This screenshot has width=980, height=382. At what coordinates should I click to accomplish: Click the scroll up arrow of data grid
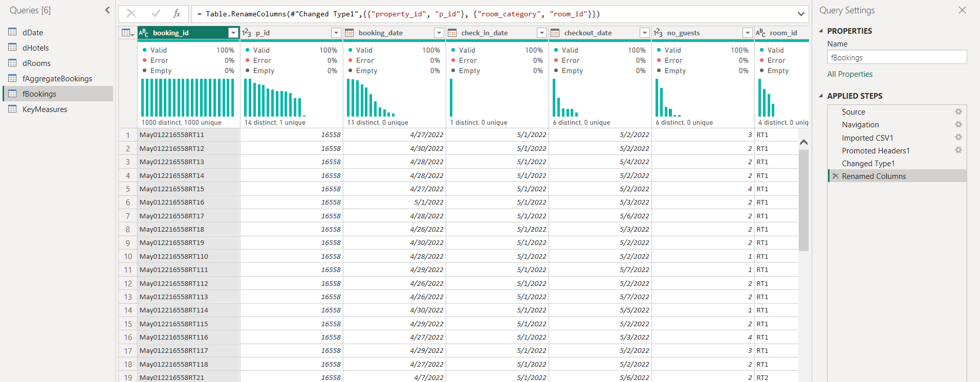803,142
